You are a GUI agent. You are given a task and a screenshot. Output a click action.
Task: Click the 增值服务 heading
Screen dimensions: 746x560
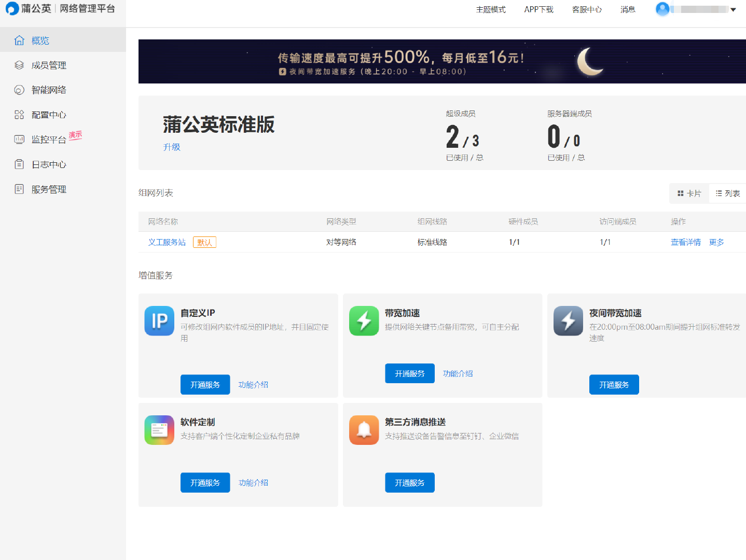pyautogui.click(x=156, y=275)
